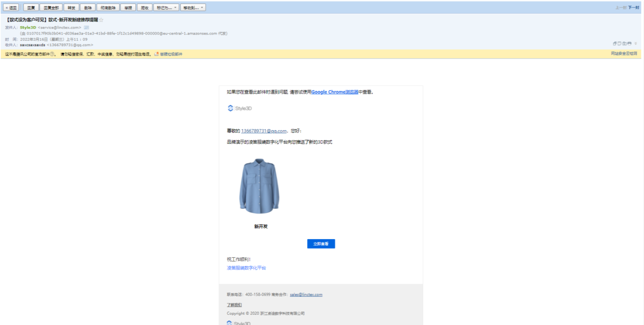
Task: Open sender contact card icon beside service@linctex.com
Action: coord(86,27)
